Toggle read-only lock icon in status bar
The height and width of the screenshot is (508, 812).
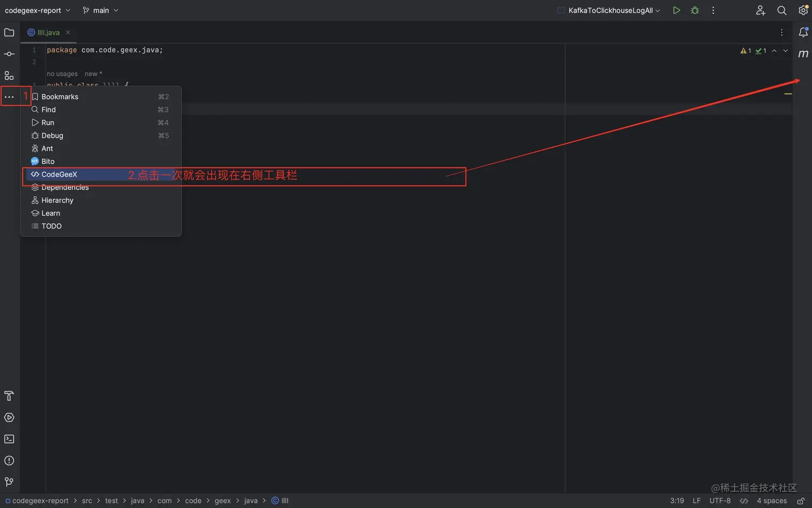tap(801, 500)
